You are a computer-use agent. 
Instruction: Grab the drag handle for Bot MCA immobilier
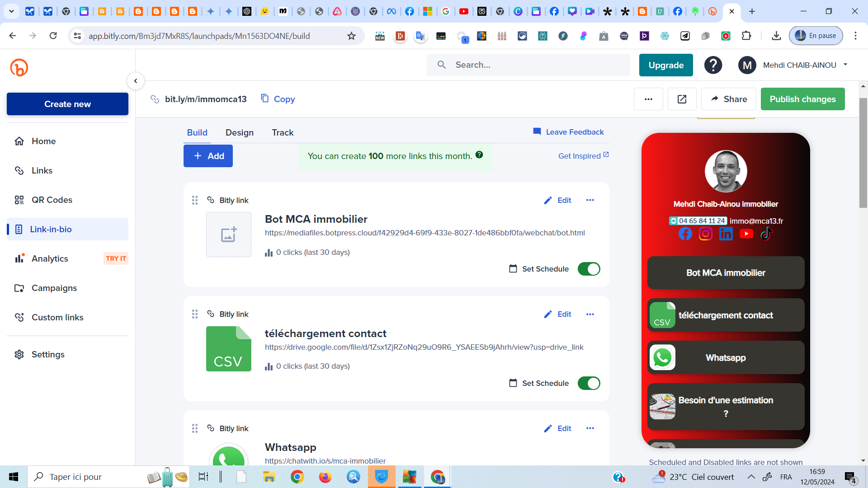click(195, 200)
